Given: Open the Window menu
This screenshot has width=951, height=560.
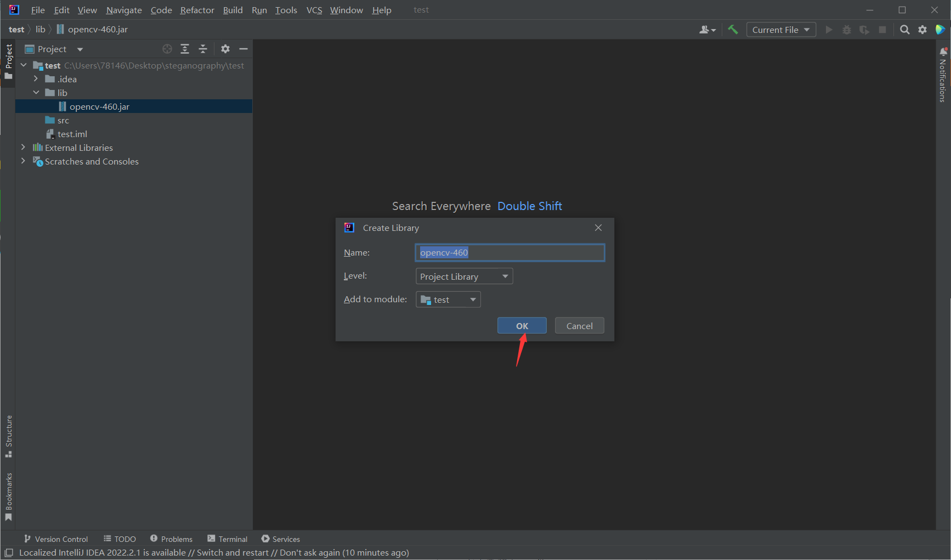Looking at the screenshot, I should point(347,10).
